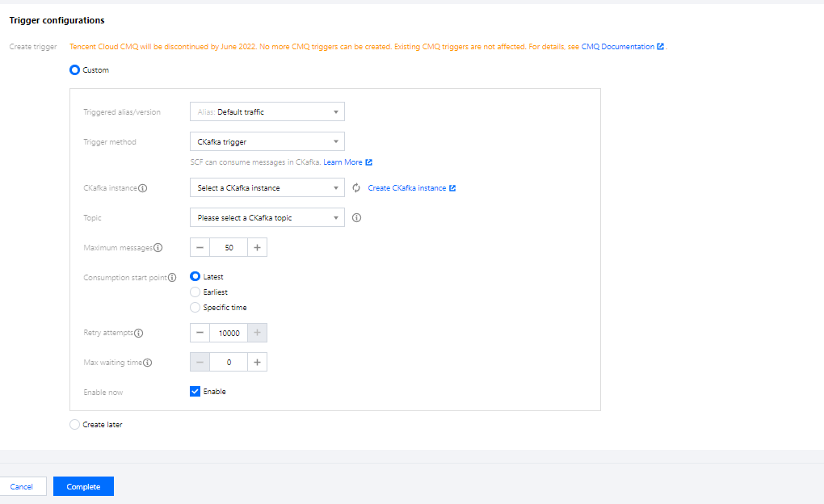Select the Earliest consumption start point
Image resolution: width=824 pixels, height=504 pixels.
195,292
